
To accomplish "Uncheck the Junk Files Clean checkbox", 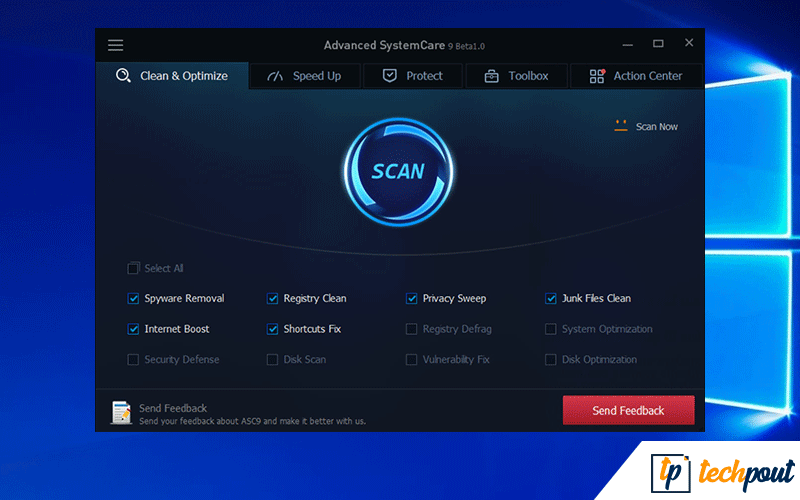I will (x=551, y=298).
